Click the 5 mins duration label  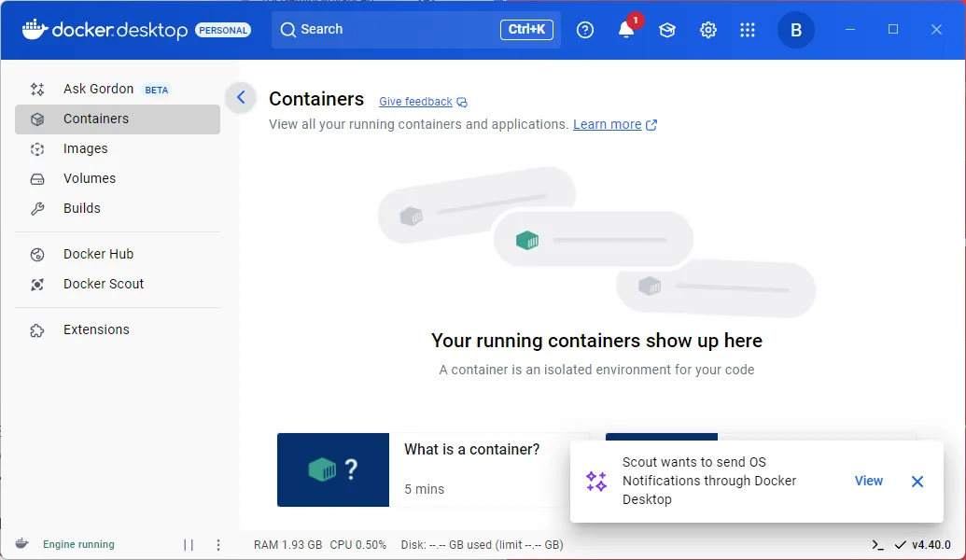(x=424, y=489)
